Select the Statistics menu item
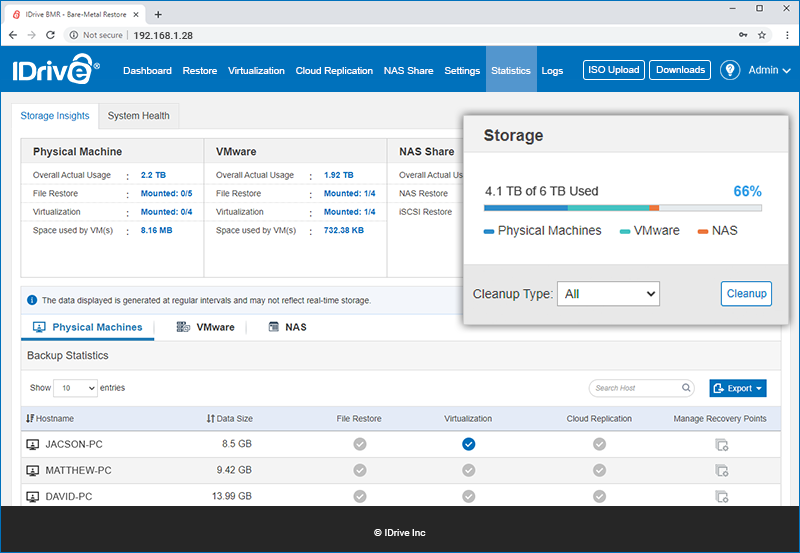 coord(511,70)
